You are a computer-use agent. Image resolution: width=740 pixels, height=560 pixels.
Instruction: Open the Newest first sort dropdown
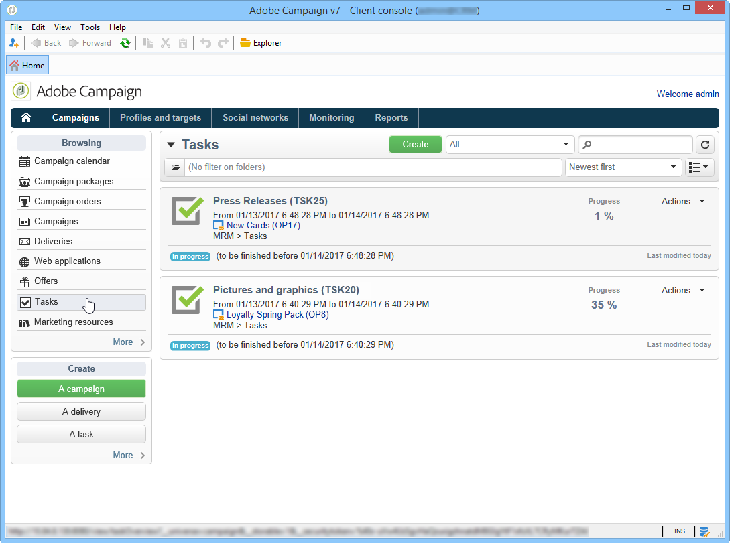(623, 167)
